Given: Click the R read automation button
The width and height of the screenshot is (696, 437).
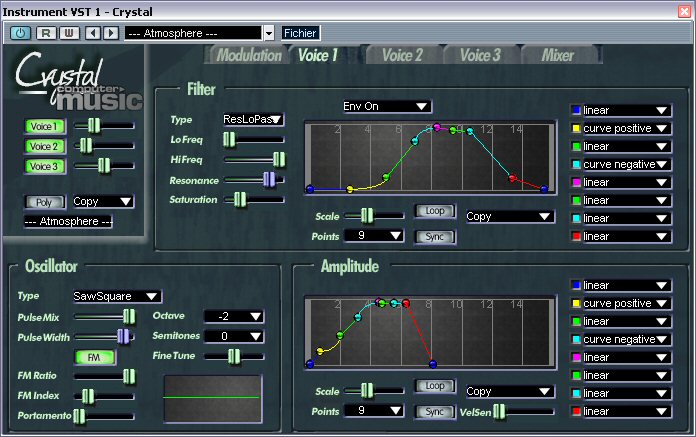Looking at the screenshot, I should coord(46,33).
